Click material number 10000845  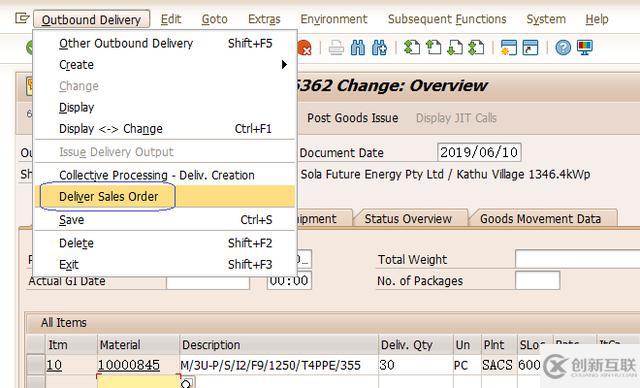coord(129,365)
